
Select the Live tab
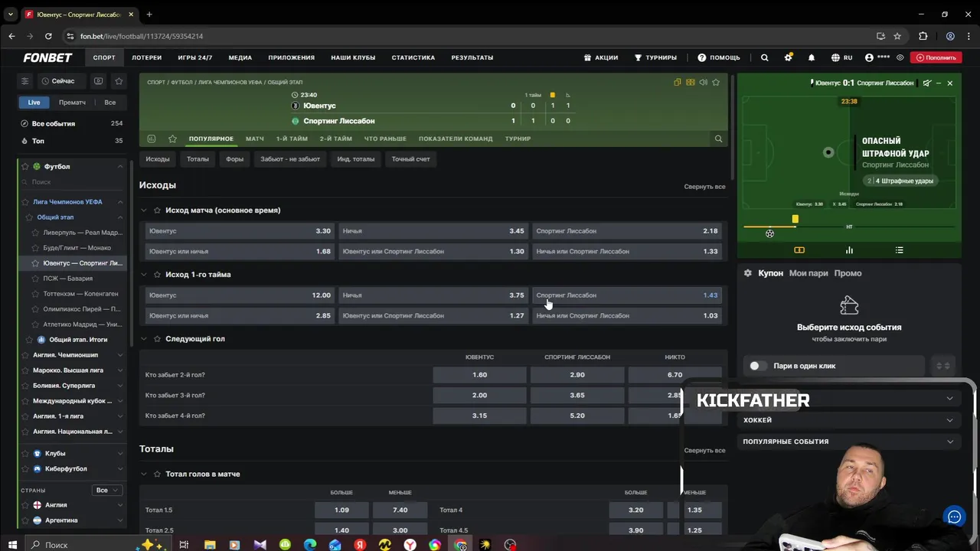34,103
